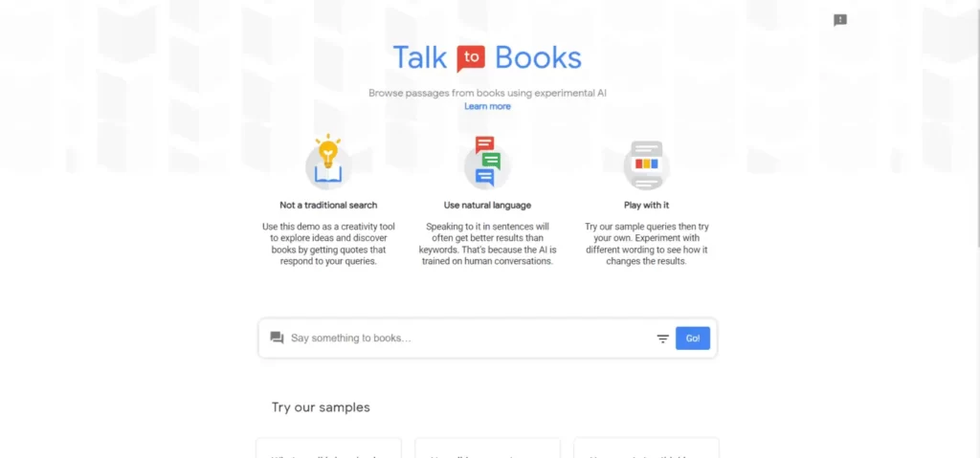Click the Go! button
Viewport: 980px width, 458px height.
tap(693, 338)
